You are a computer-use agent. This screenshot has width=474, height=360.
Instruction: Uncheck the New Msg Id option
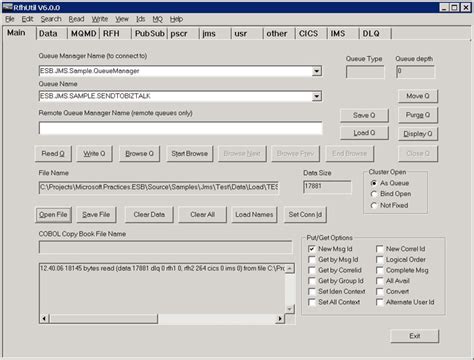click(x=312, y=249)
